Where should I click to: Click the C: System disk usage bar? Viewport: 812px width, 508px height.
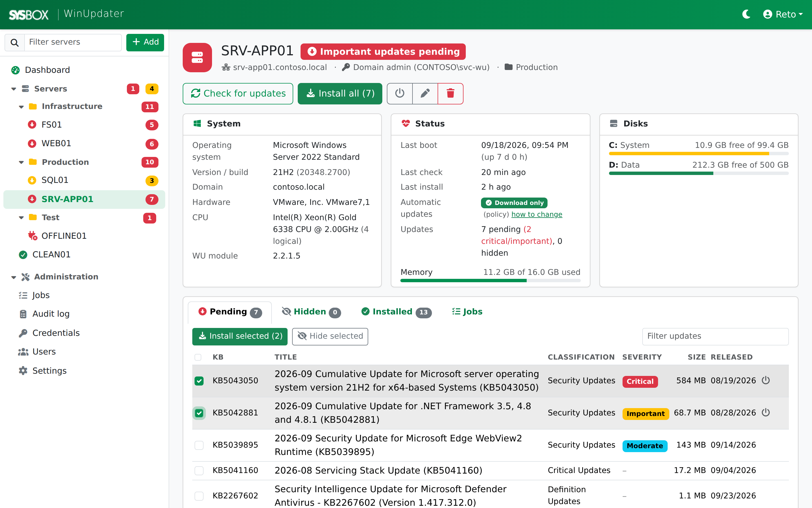click(x=699, y=154)
